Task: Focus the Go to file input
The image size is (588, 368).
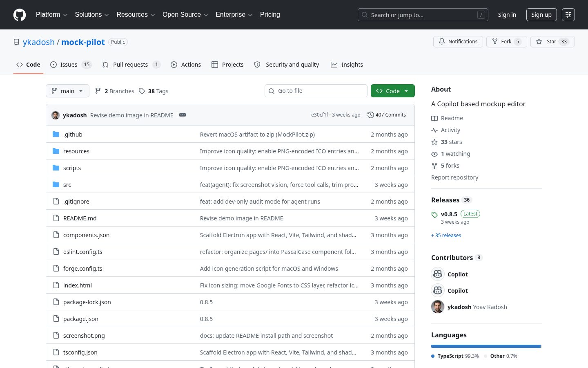Action: 316,91
